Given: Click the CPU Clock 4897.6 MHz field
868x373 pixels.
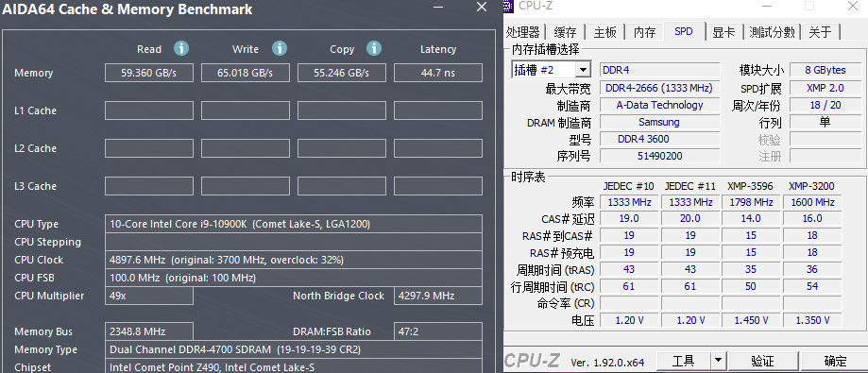Looking at the screenshot, I should [294, 260].
